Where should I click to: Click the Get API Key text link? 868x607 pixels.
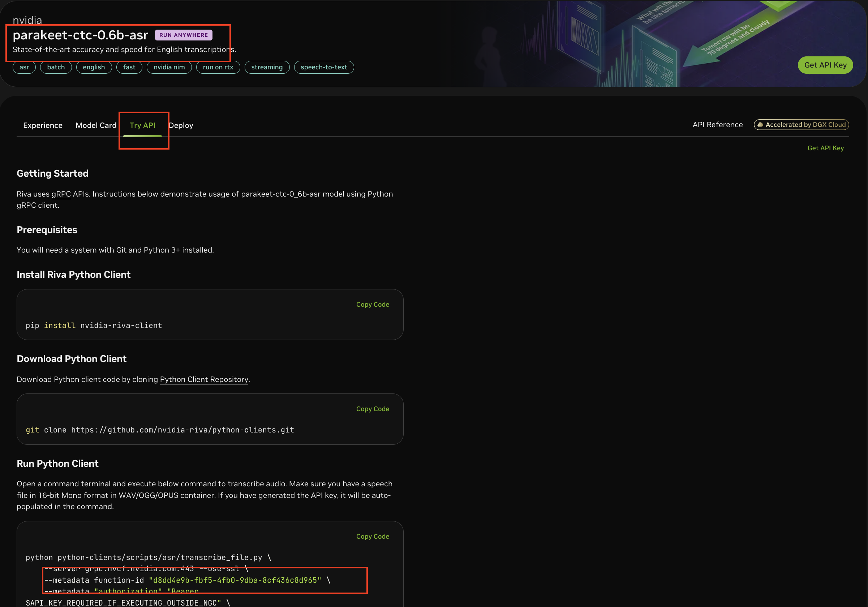tap(825, 148)
